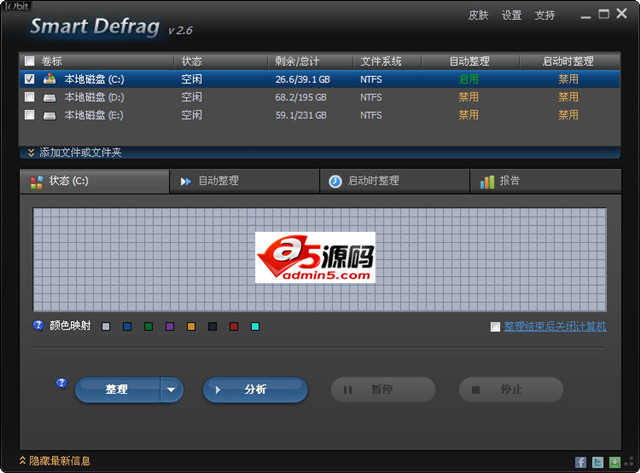This screenshot has height=473, width=640.
Task: Click the fast-forward icon on 自动整理 tab
Action: tap(186, 182)
